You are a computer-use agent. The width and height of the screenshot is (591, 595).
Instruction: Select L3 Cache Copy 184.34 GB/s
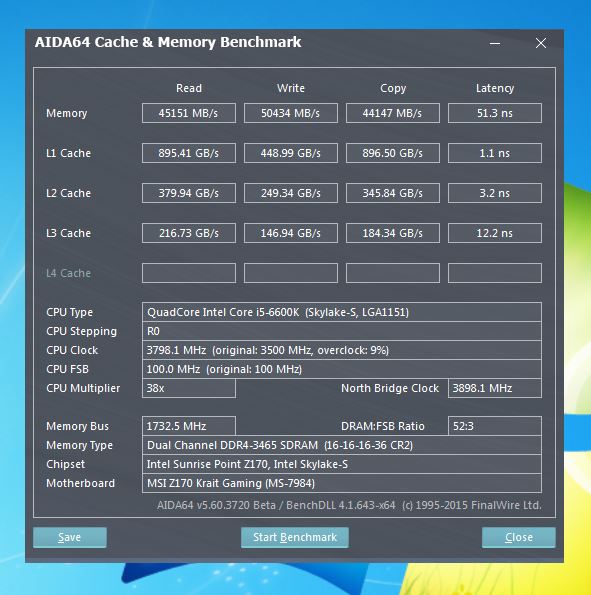393,233
